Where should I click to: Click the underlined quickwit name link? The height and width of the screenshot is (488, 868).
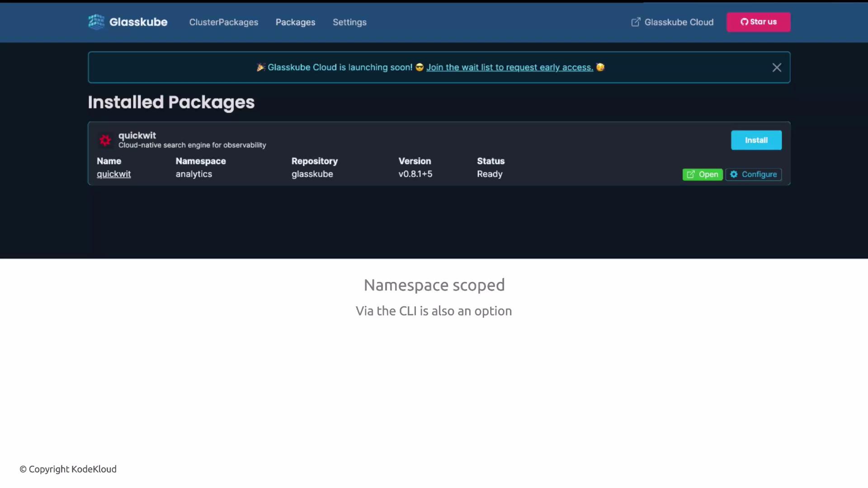(114, 174)
